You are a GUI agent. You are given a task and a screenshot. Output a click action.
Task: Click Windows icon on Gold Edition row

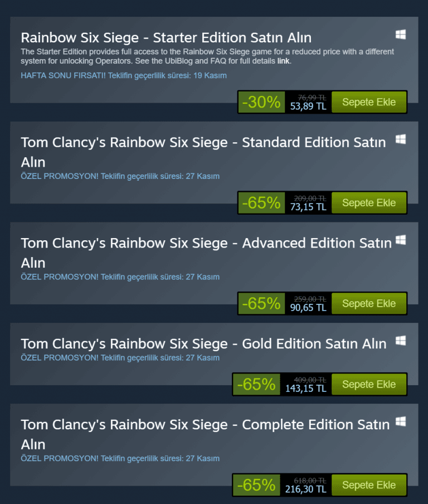(401, 341)
